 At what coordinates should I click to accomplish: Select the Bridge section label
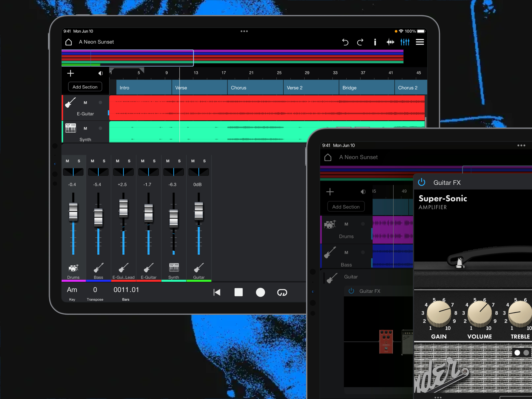point(350,88)
